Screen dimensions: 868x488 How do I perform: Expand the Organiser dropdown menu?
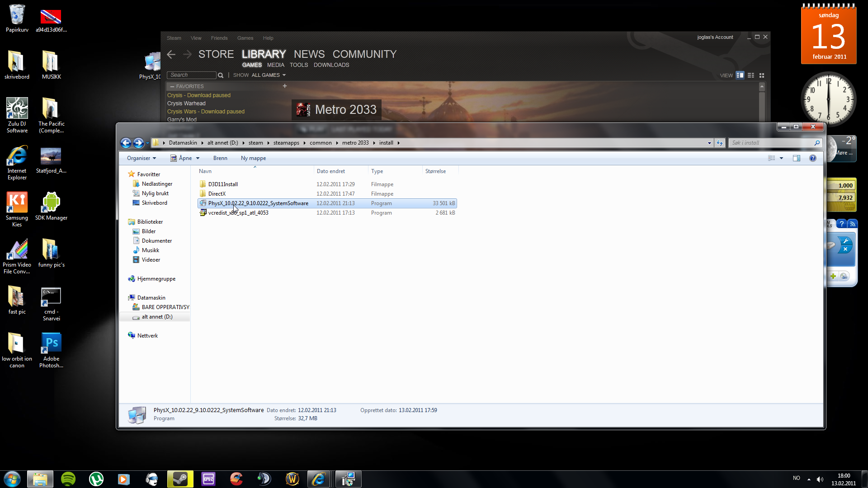[142, 158]
